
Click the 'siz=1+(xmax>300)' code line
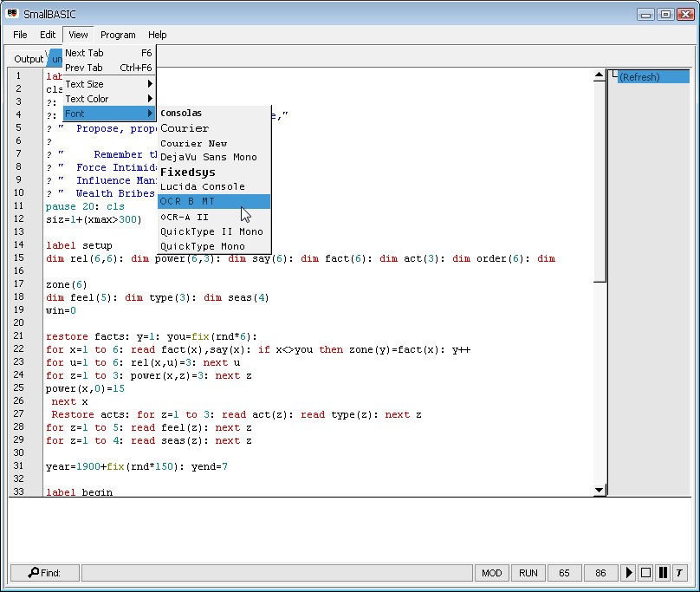(x=94, y=219)
